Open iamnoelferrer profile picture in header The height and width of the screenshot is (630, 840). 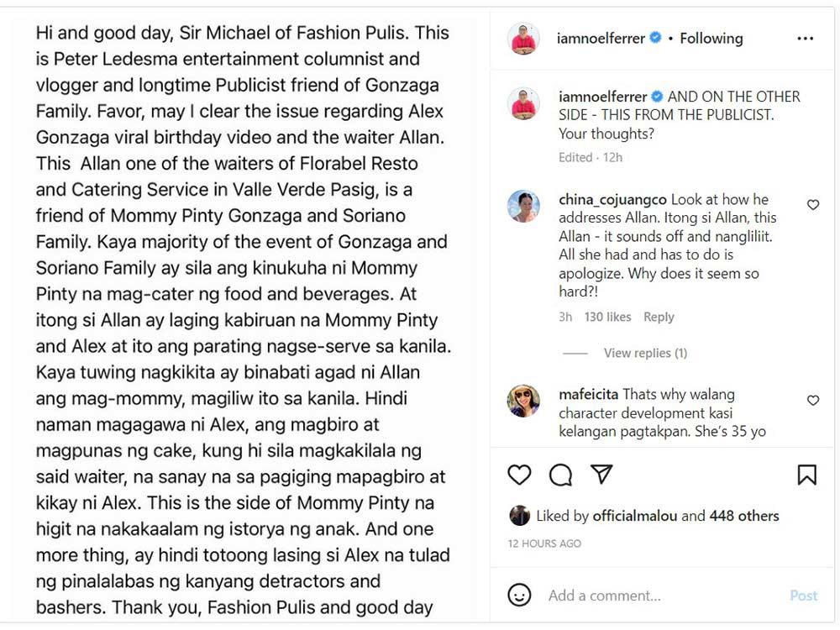(x=523, y=39)
